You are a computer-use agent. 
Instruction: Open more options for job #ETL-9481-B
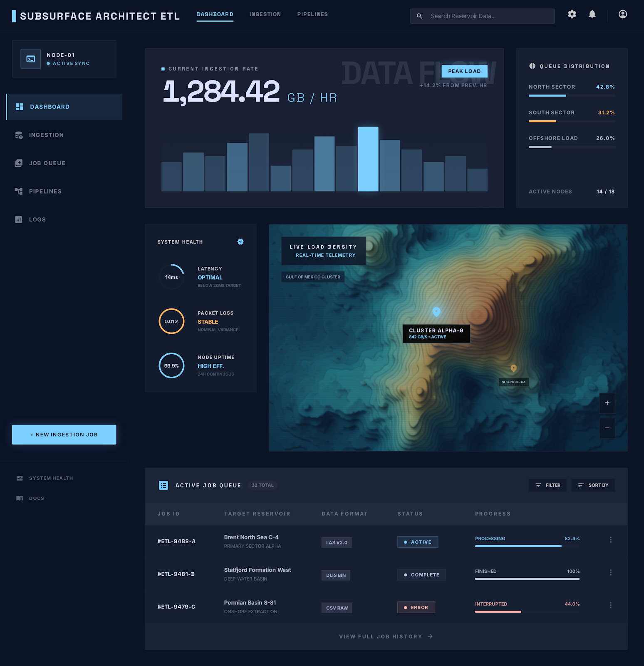point(610,573)
